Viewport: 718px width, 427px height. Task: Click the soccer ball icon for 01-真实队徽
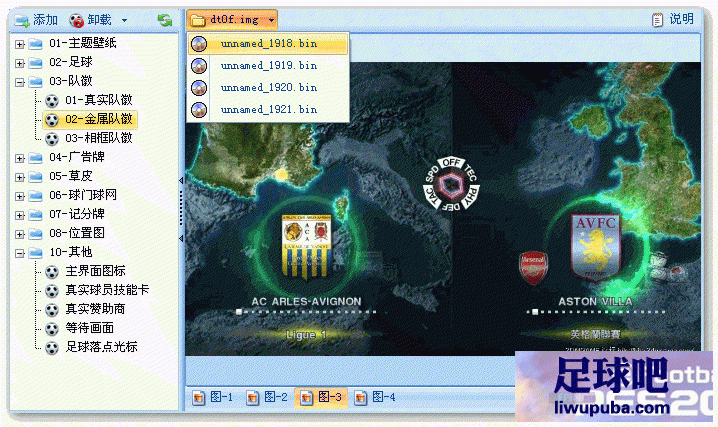coord(52,101)
